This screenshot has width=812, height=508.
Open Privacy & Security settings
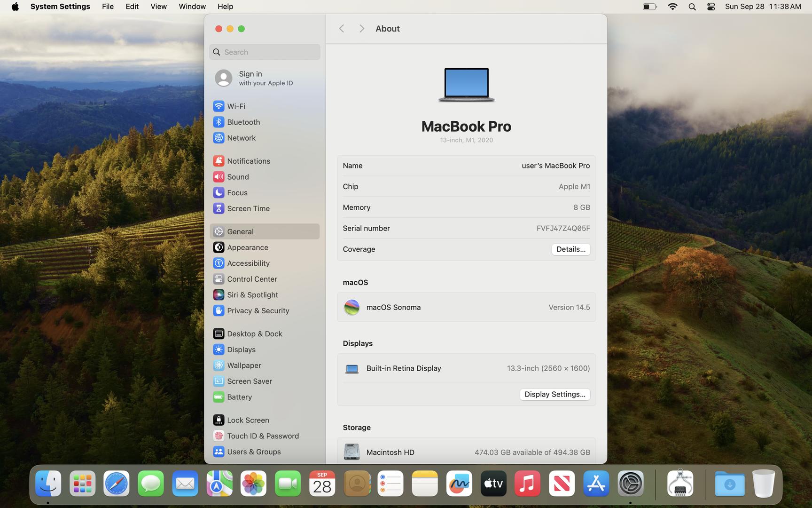pos(265,310)
